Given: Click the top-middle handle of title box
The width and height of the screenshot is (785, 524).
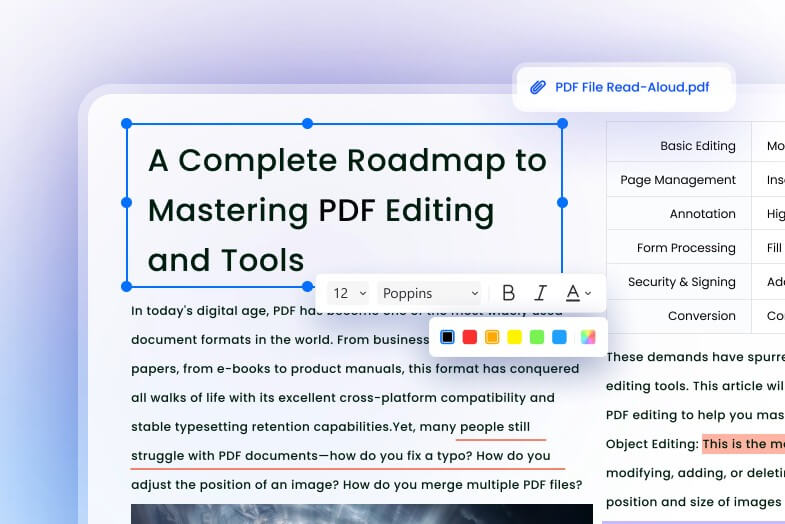Looking at the screenshot, I should click(307, 123).
